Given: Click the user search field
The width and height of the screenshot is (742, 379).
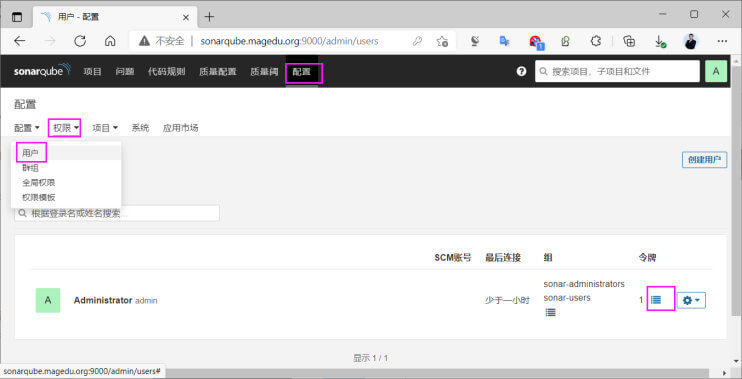Looking at the screenshot, I should point(117,213).
